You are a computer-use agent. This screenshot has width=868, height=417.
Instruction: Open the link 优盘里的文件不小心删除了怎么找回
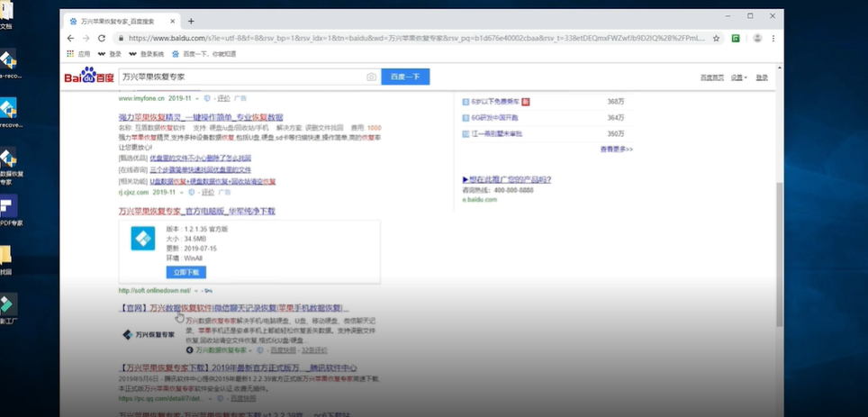coord(201,158)
